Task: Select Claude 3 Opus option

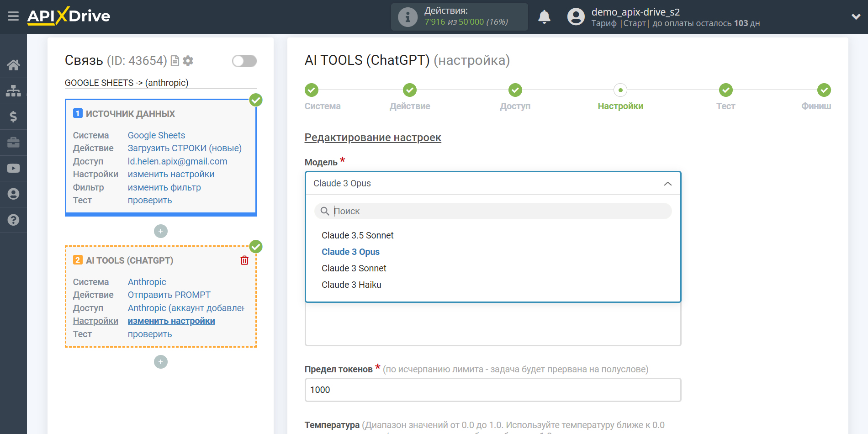Action: [350, 252]
